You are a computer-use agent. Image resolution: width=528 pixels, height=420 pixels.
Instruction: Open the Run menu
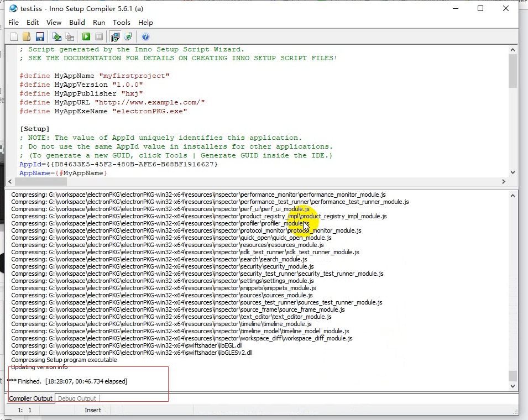[x=99, y=23]
